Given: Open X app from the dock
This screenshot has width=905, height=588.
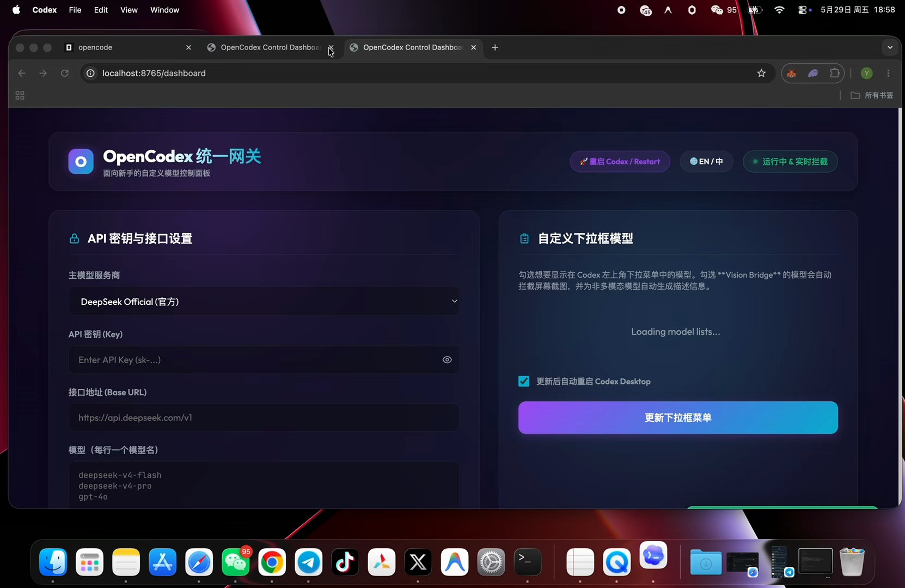Looking at the screenshot, I should pyautogui.click(x=418, y=562).
